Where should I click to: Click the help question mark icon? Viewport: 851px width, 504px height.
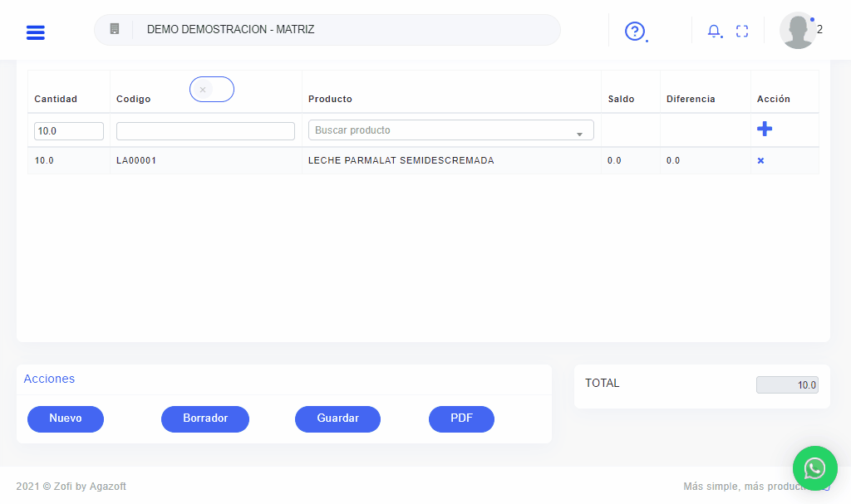pyautogui.click(x=635, y=32)
